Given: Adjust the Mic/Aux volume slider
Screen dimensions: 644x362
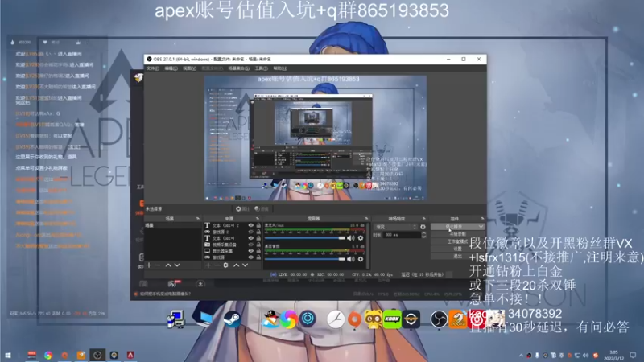Looking at the screenshot, I should click(305, 238).
